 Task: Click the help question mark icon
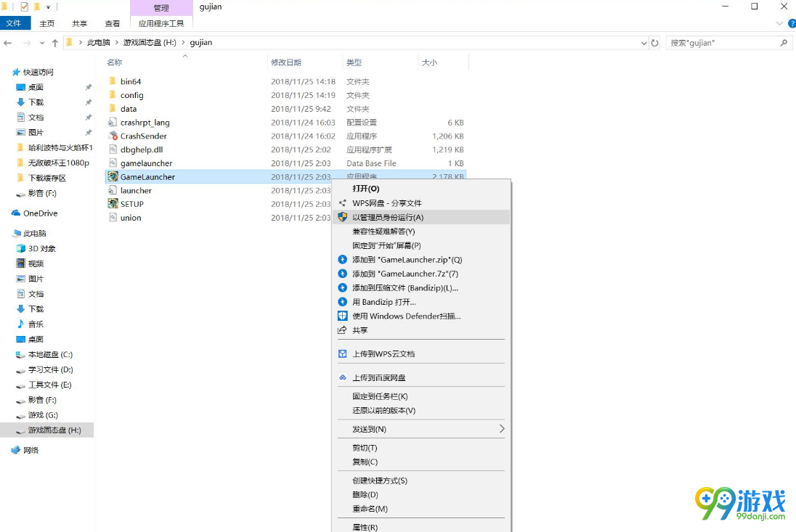pos(792,23)
